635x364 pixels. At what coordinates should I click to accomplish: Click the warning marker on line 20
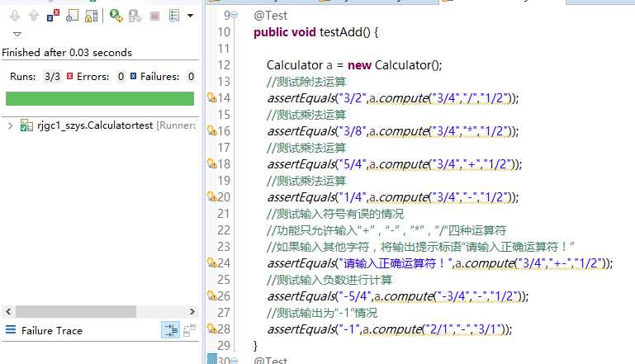tap(211, 196)
